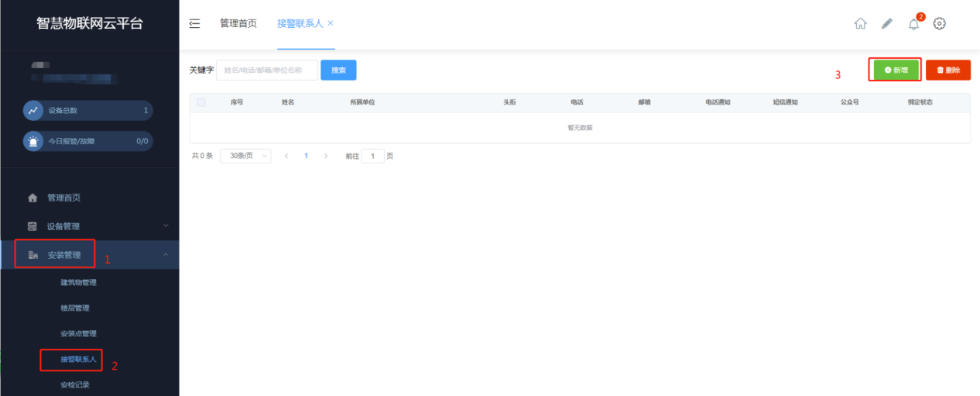This screenshot has height=396, width=980.
Task: Open the 30条/页 page size dropdown
Action: pos(245,156)
